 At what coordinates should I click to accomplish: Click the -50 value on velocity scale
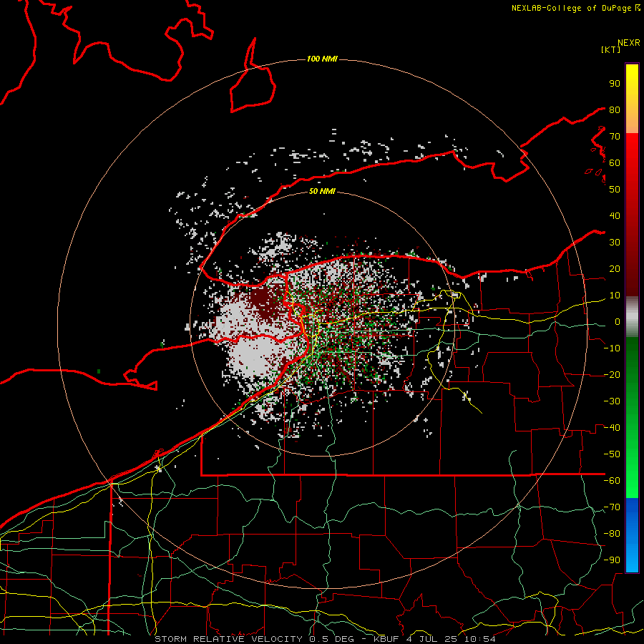click(612, 454)
